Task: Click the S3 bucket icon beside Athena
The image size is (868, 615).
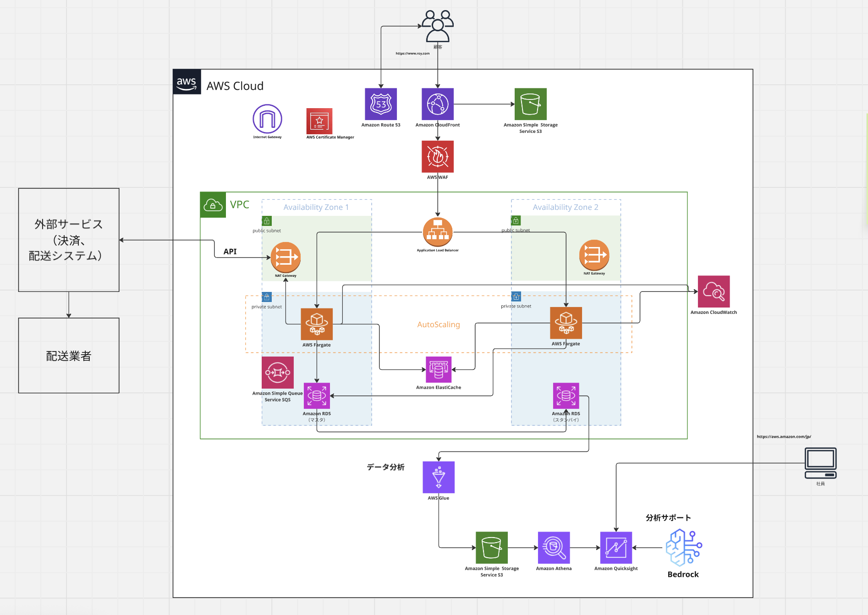Action: pyautogui.click(x=492, y=548)
